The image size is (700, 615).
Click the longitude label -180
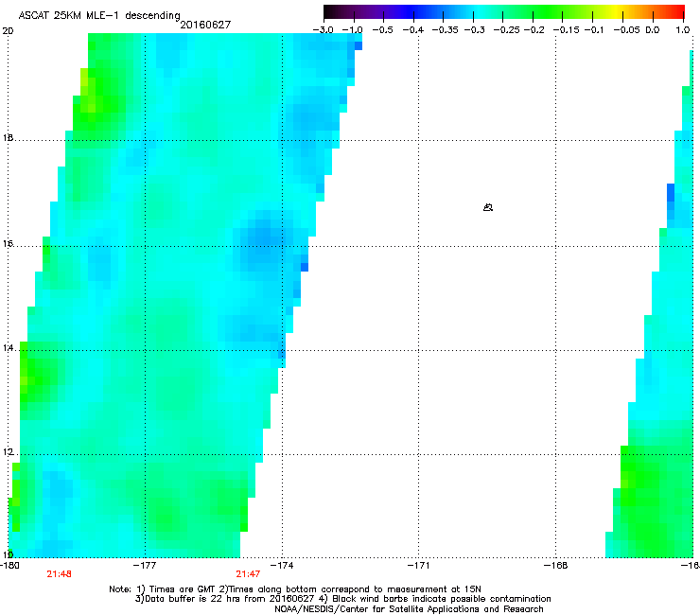coord(9,566)
